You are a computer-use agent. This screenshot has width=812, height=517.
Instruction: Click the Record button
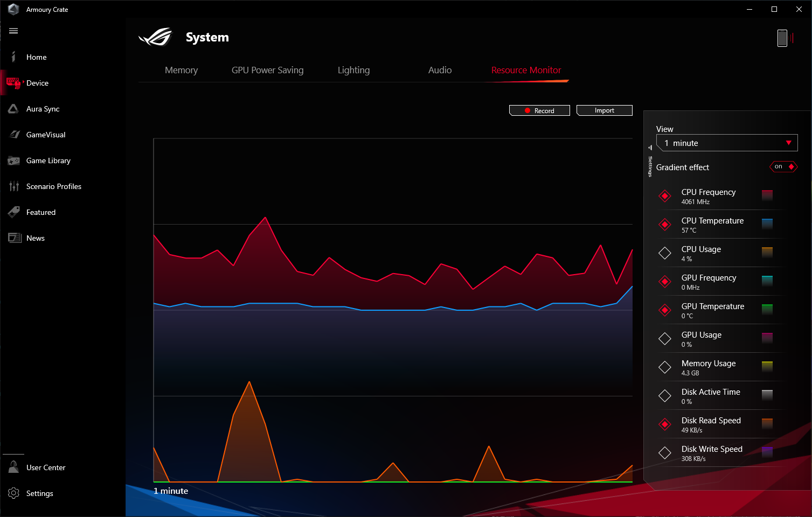pos(539,110)
